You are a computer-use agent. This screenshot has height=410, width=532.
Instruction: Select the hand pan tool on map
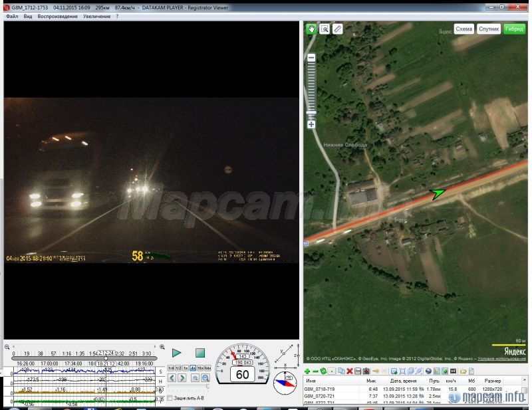311,29
